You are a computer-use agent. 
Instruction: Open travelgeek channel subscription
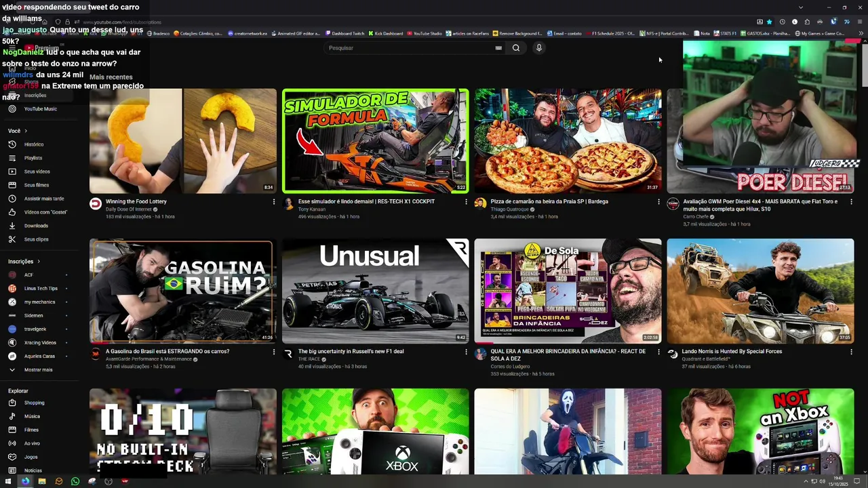click(x=35, y=329)
